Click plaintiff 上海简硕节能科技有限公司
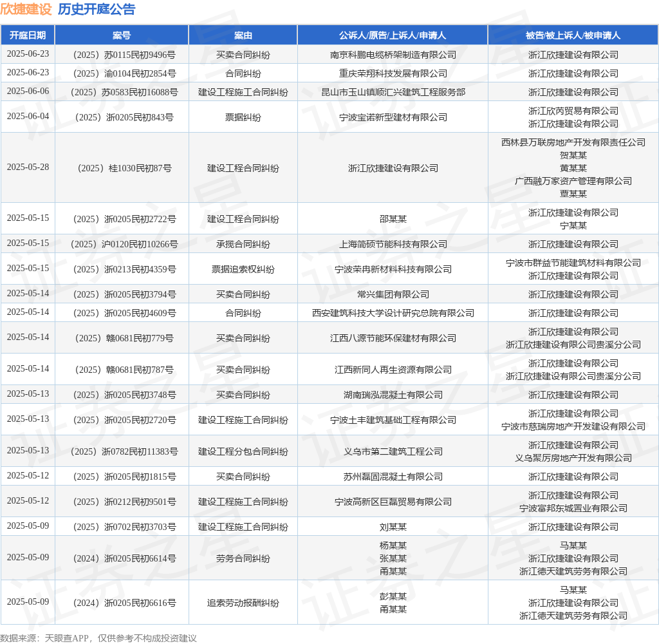The width and height of the screenshot is (659, 644). pos(393,244)
